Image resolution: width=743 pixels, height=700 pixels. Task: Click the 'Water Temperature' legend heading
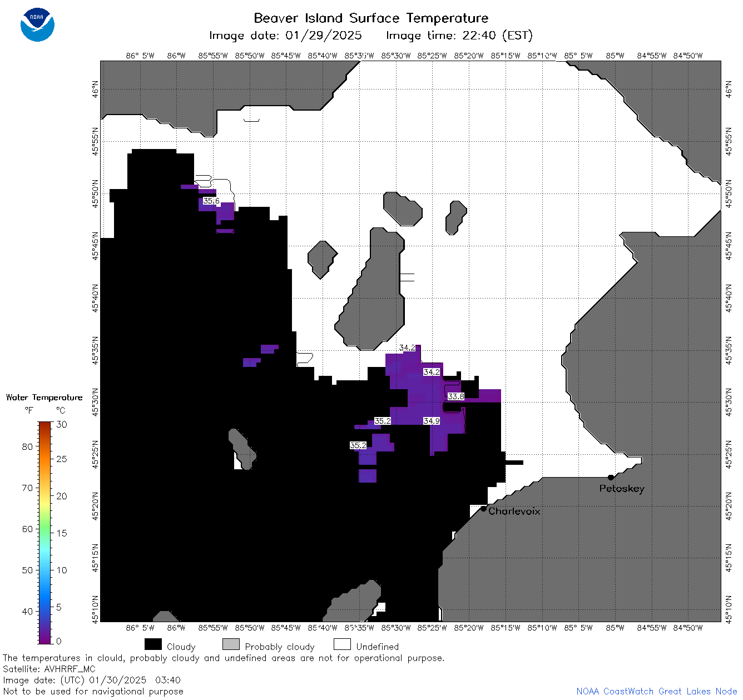tap(44, 398)
